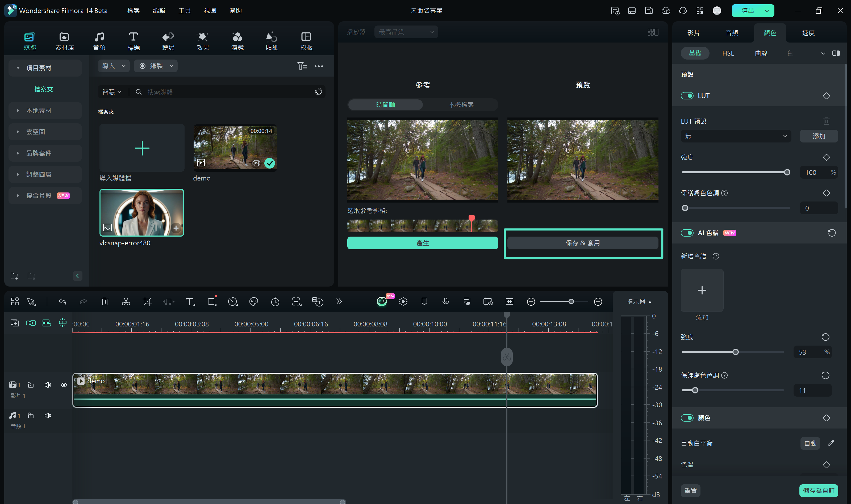Click the 產生 generate button

coord(423,243)
